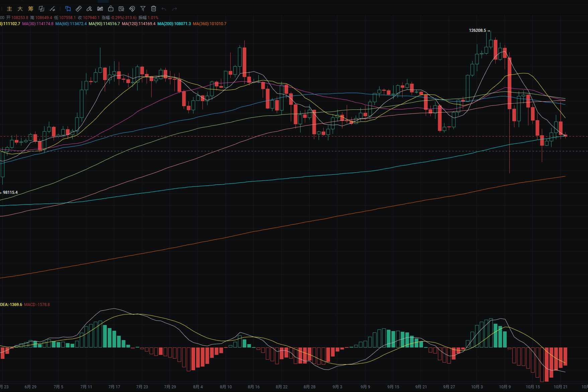Screen dimensions: 588x392
Task: Redo the last drawing action
Action: pos(174,9)
